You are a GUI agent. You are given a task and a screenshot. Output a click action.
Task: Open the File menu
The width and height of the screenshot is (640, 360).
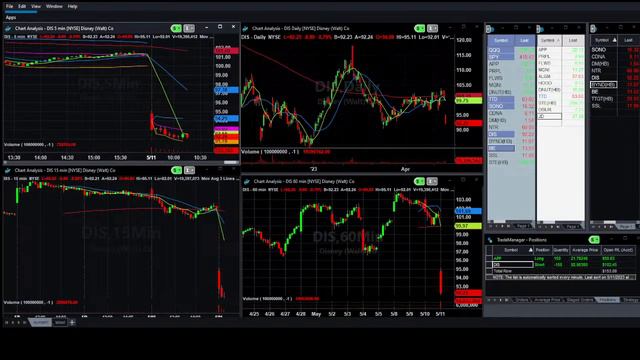(9, 7)
